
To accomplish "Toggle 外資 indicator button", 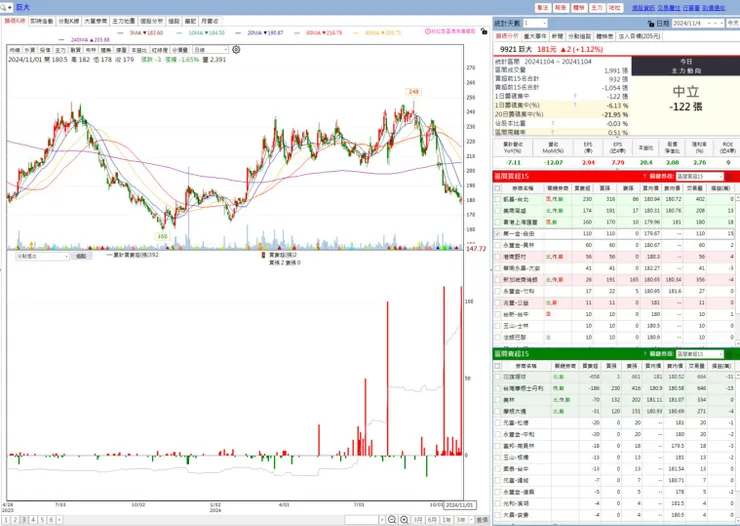I will (x=30, y=50).
